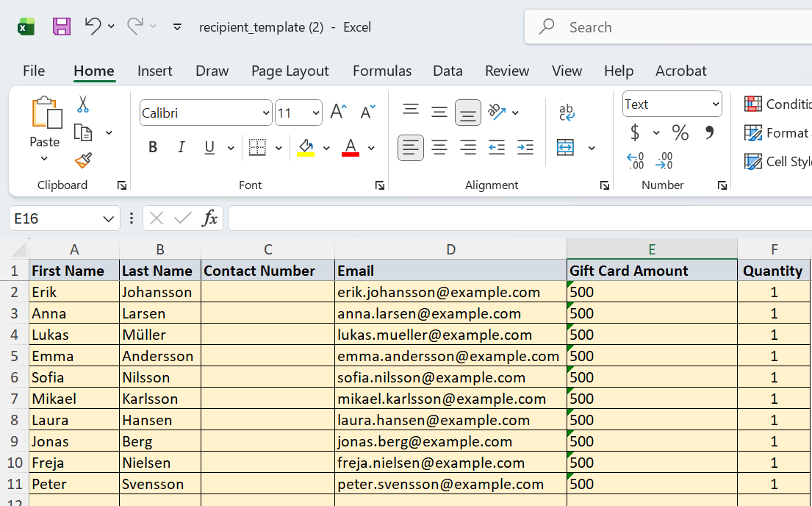Select the Format Painter brush icon
812x506 pixels.
click(83, 160)
